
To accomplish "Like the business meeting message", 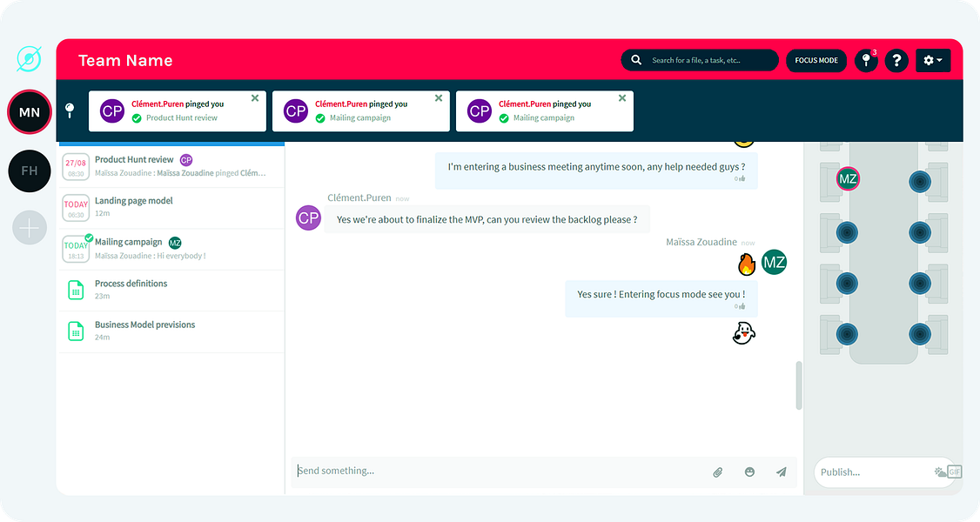I will coord(740,179).
